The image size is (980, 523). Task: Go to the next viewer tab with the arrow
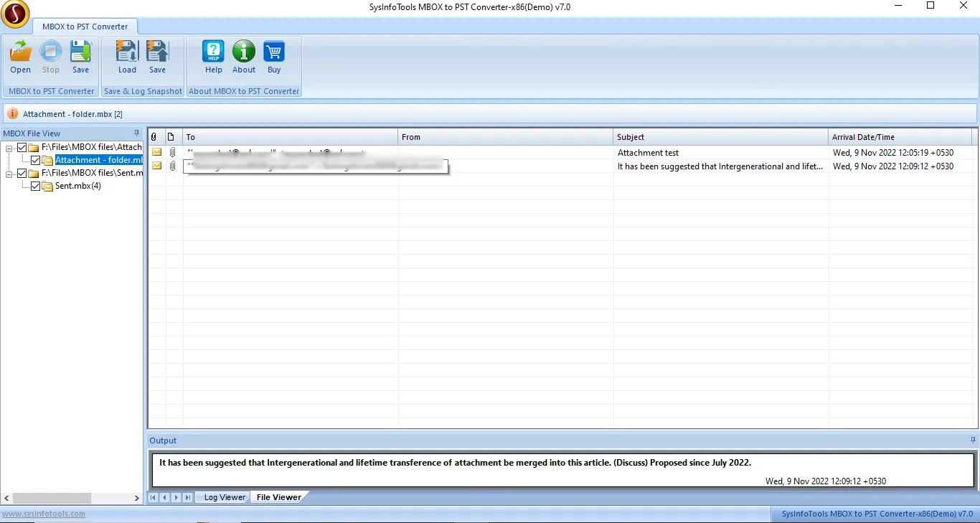(176, 497)
